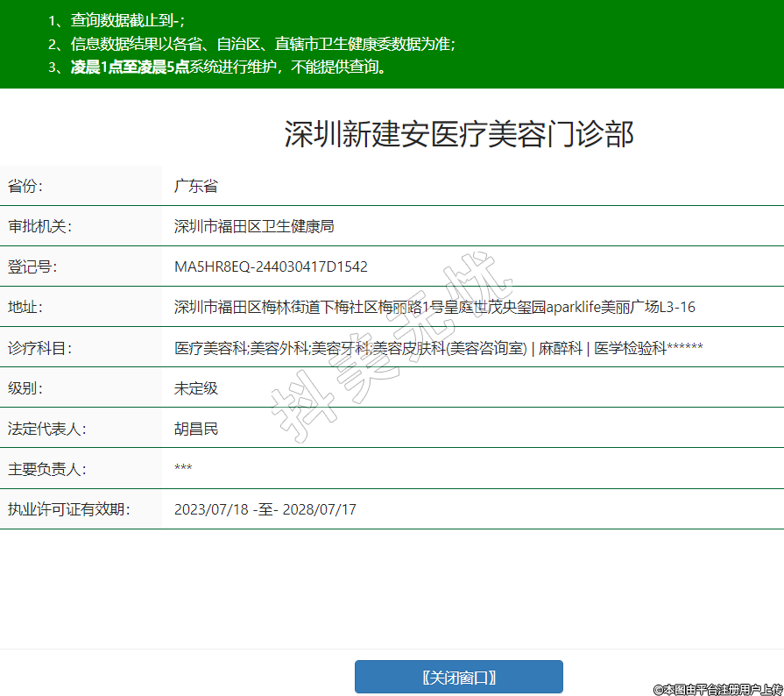Click registration number MA5HR8EQ-244030417D1542
The image size is (784, 696).
tap(271, 266)
